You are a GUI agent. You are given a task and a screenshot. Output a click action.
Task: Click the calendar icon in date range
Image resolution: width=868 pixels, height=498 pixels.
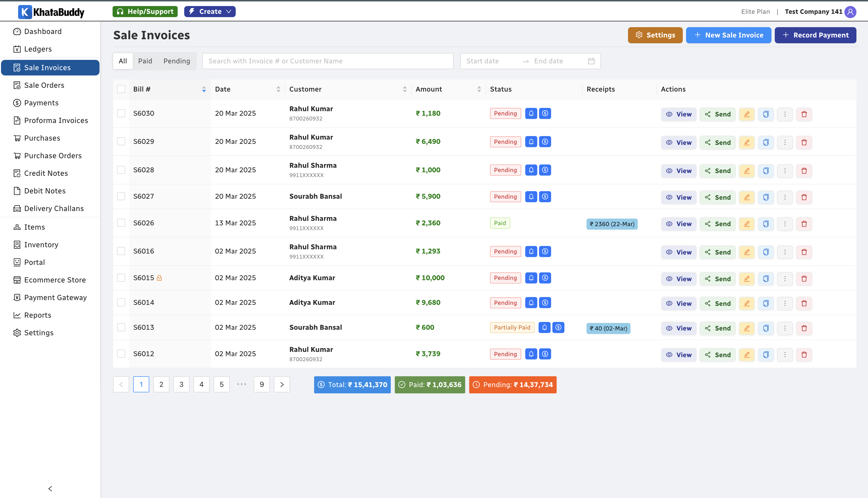coord(591,61)
